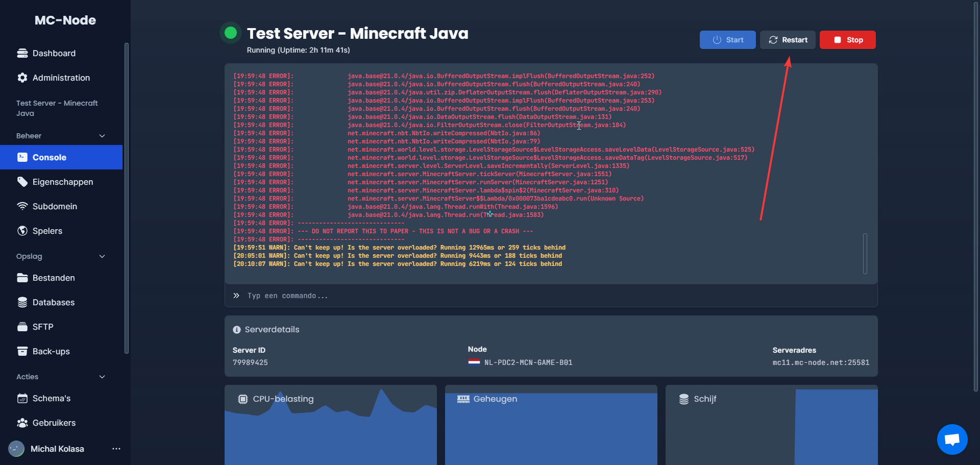Click the Start server button
The height and width of the screenshot is (465, 980).
[x=727, y=40]
